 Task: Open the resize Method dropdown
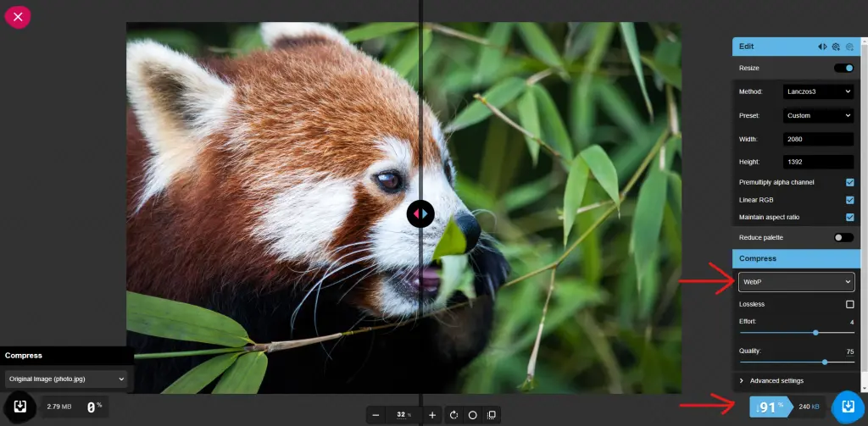click(x=818, y=91)
